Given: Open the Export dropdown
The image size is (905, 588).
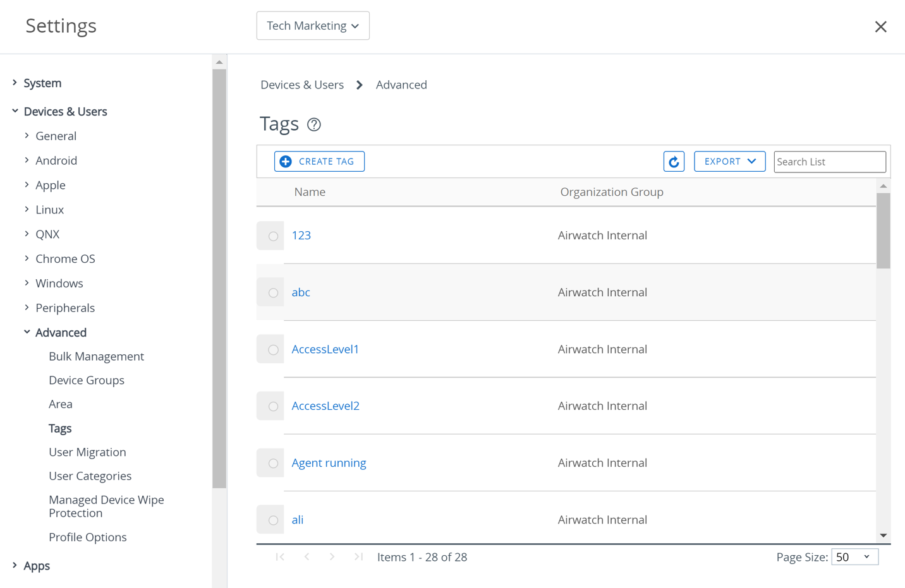Looking at the screenshot, I should pos(729,161).
